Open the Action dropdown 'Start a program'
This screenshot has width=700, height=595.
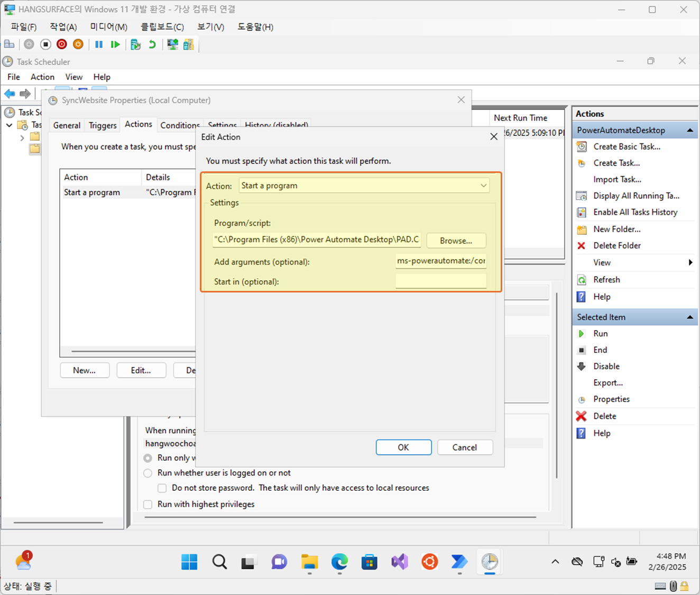point(364,186)
